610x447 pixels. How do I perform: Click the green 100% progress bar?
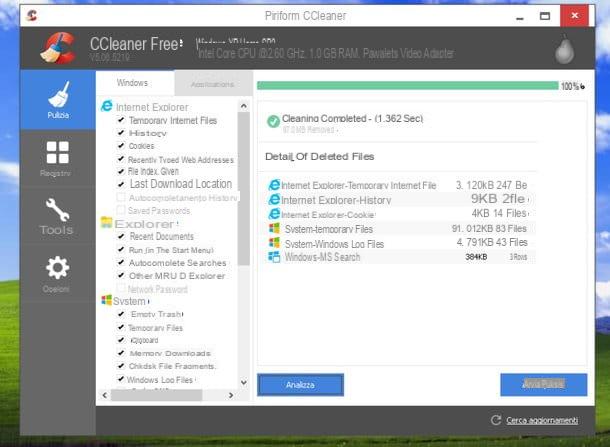tap(407, 86)
